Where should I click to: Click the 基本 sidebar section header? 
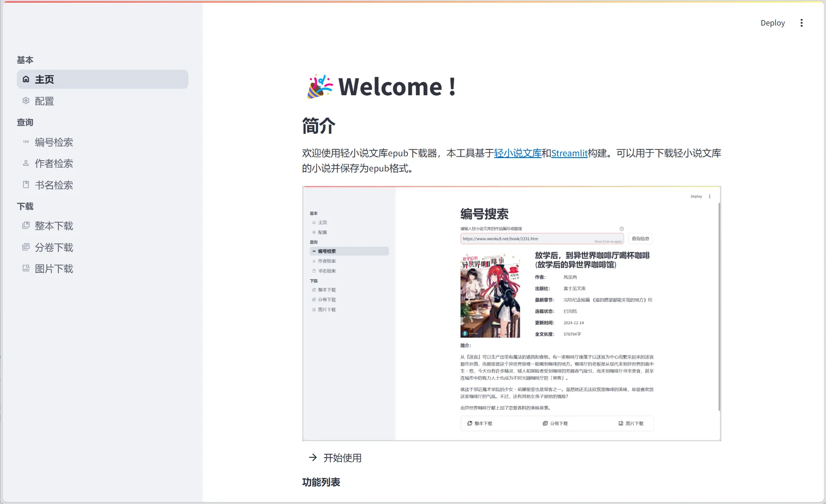coord(25,60)
